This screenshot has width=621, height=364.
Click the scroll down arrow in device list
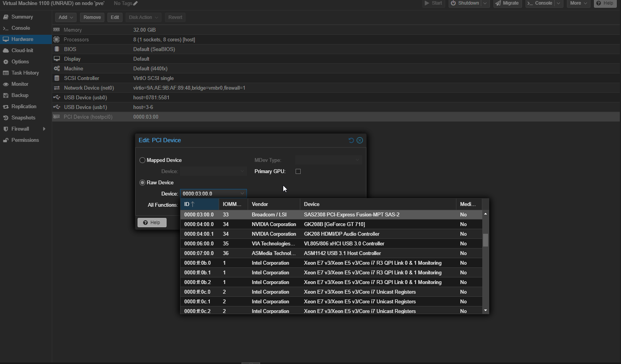click(485, 311)
